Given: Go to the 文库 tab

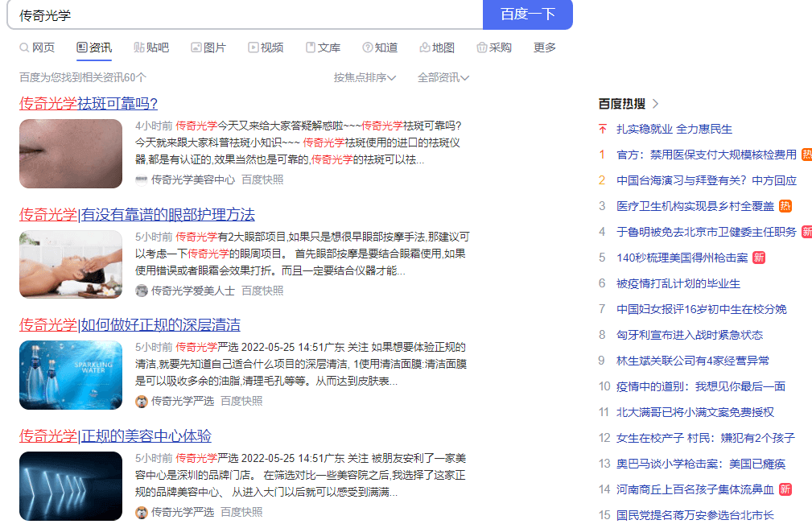Looking at the screenshot, I should point(322,47).
